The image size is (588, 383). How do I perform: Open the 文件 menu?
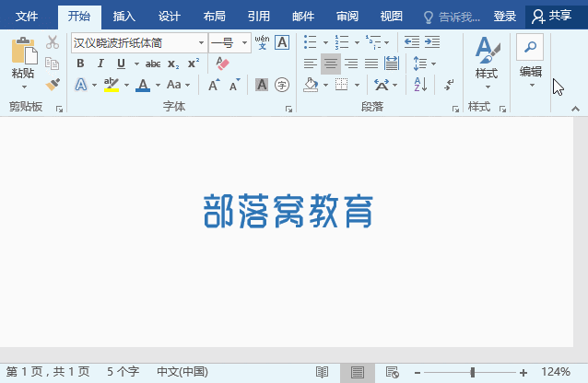point(28,16)
